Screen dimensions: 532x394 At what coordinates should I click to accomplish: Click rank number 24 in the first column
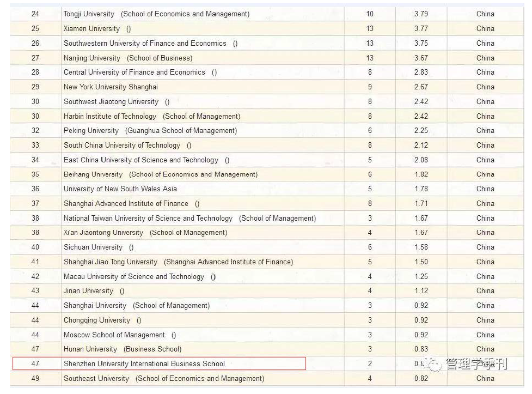(x=35, y=14)
